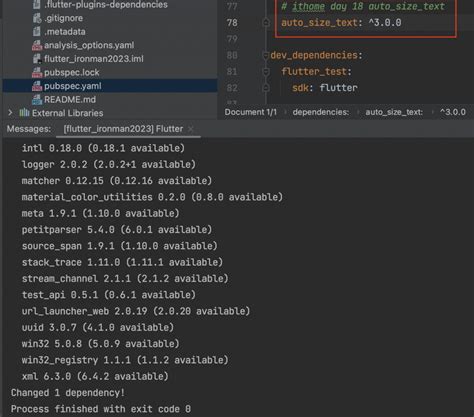Switch to the [flutter_ironman2023] Flutter tab
The height and width of the screenshot is (417, 474).
pos(123,129)
